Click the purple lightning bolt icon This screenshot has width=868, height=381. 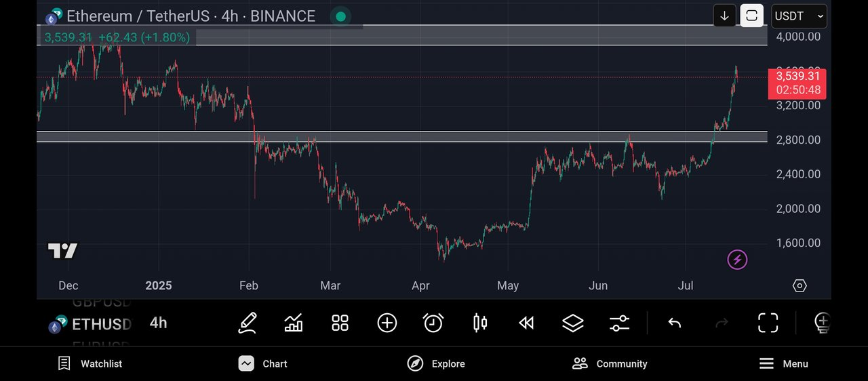coord(737,259)
